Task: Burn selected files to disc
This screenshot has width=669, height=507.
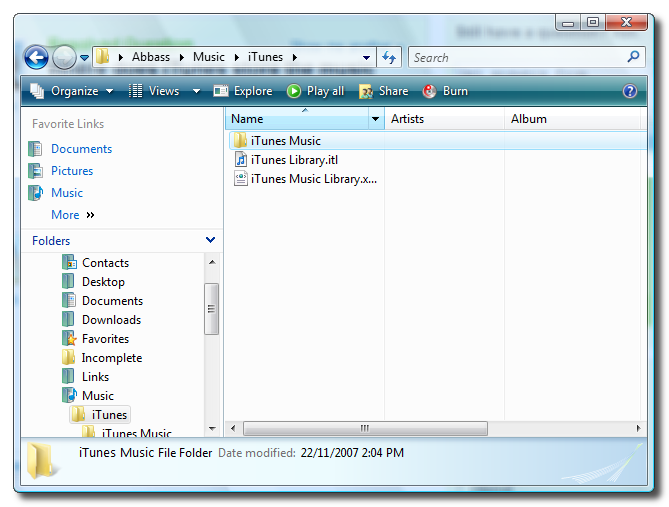Action: coord(445,91)
